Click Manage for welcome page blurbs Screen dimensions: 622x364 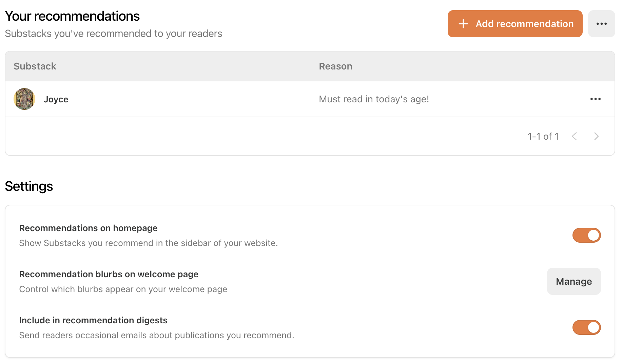coord(574,281)
